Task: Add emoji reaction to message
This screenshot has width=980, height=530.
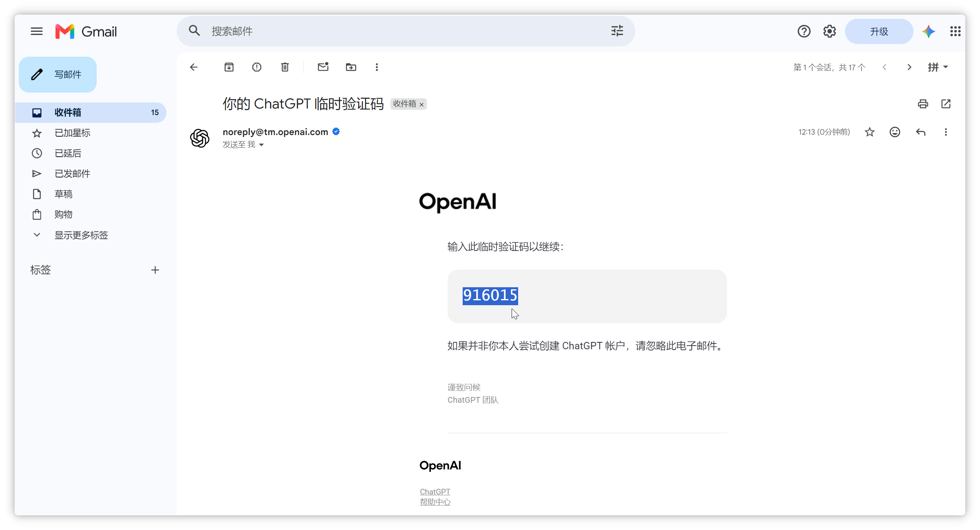Action: coord(895,132)
